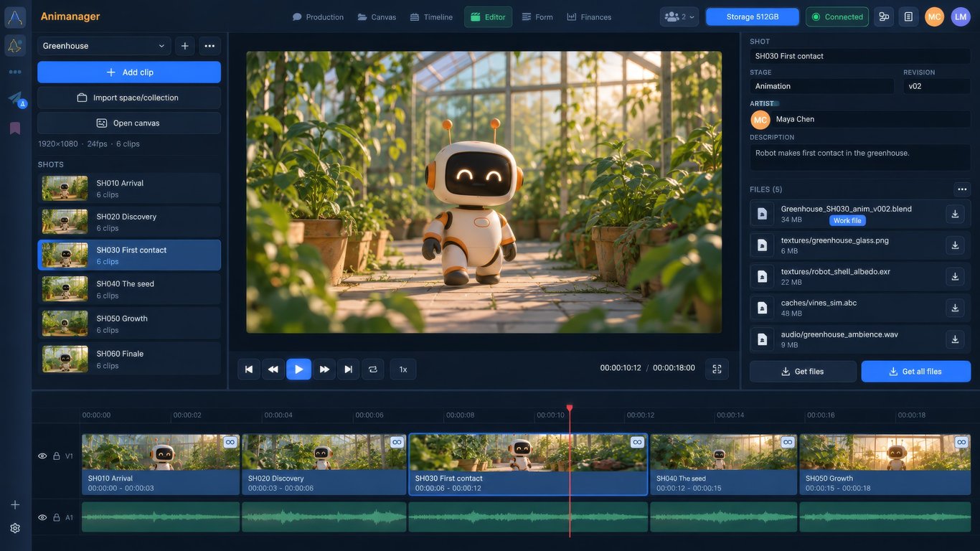Download Greenhouse_SH030_anim_v002.blend file
980x551 pixels.
(x=955, y=214)
